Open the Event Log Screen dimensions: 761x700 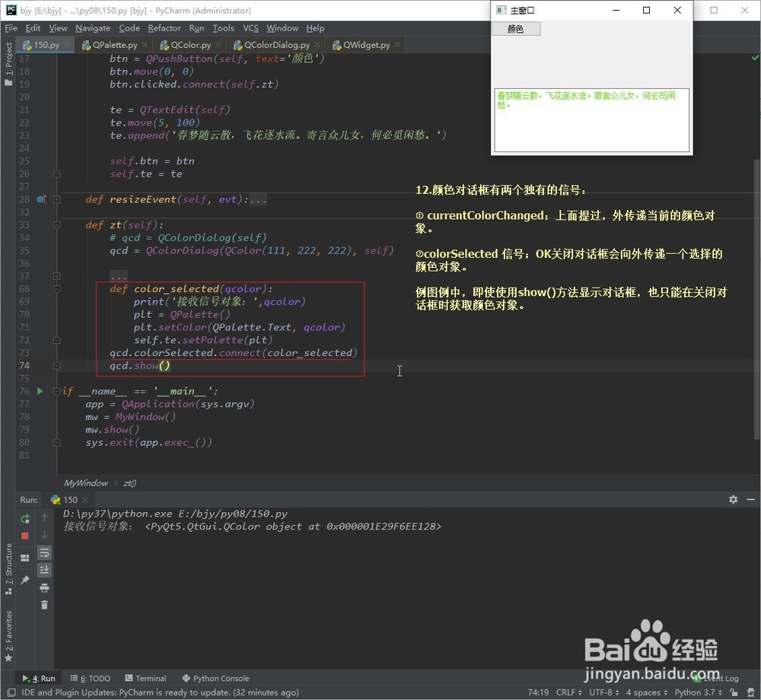[716, 678]
